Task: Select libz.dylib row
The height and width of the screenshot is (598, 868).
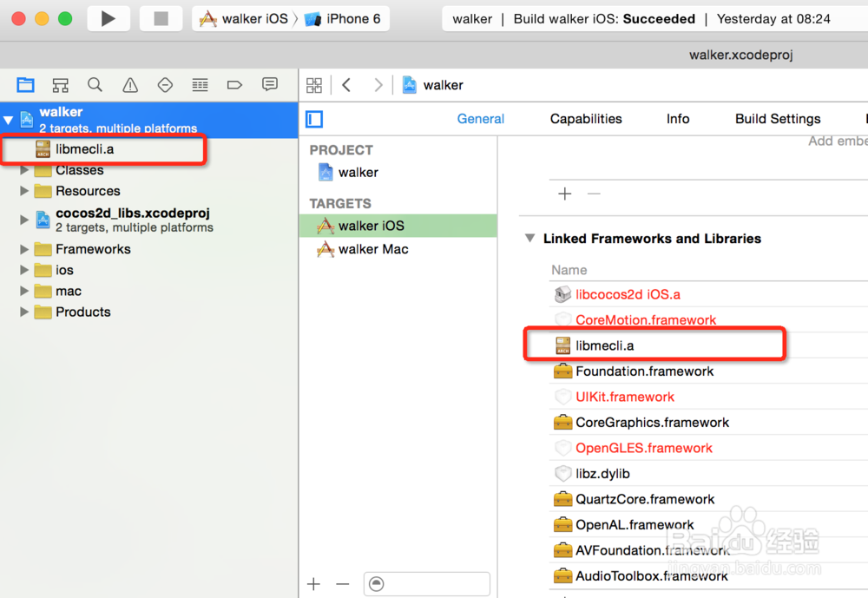Action: click(x=708, y=474)
